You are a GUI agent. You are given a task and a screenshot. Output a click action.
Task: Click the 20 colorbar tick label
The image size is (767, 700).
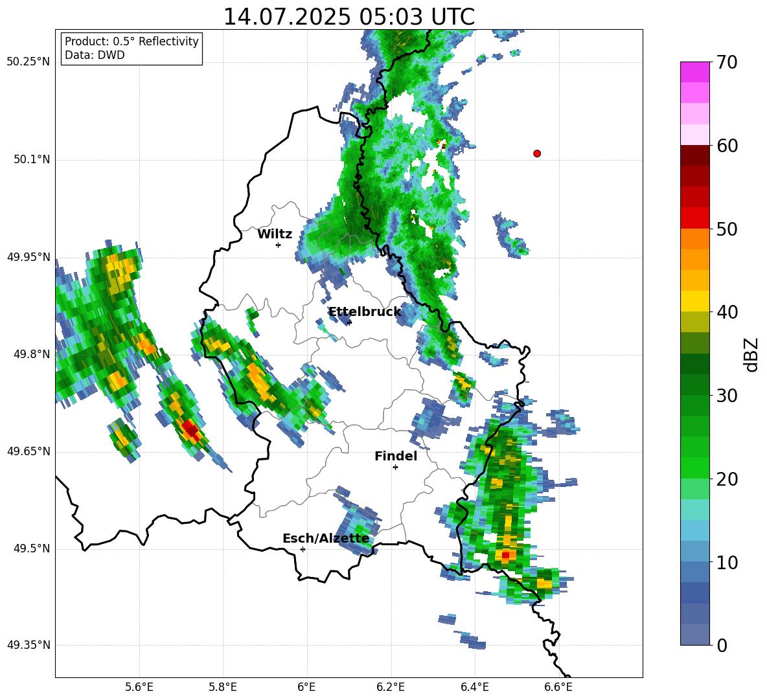(727, 479)
